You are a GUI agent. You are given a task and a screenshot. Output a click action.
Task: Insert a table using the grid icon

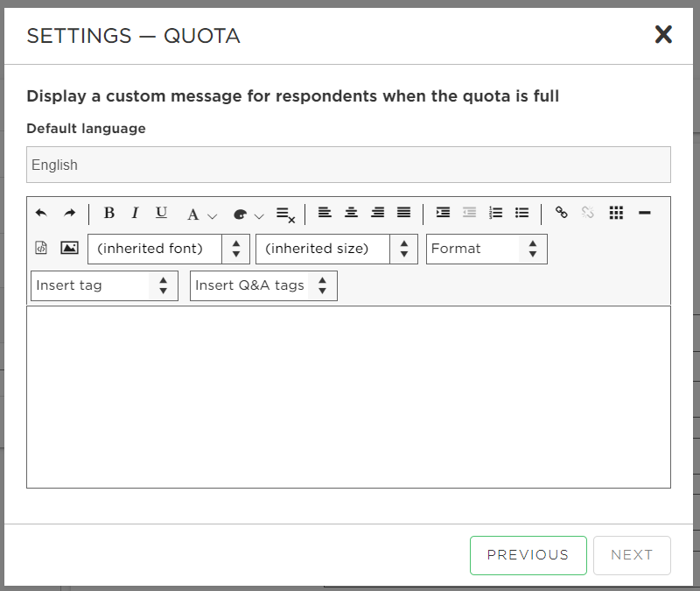(616, 213)
